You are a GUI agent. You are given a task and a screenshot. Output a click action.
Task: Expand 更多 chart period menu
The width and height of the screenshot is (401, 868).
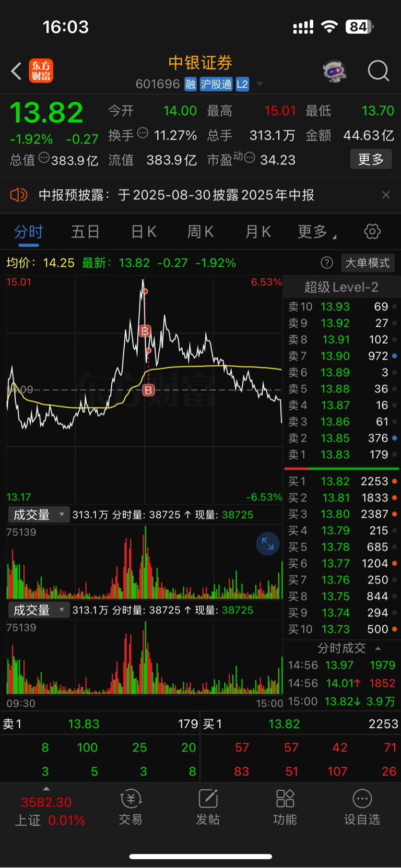(316, 232)
